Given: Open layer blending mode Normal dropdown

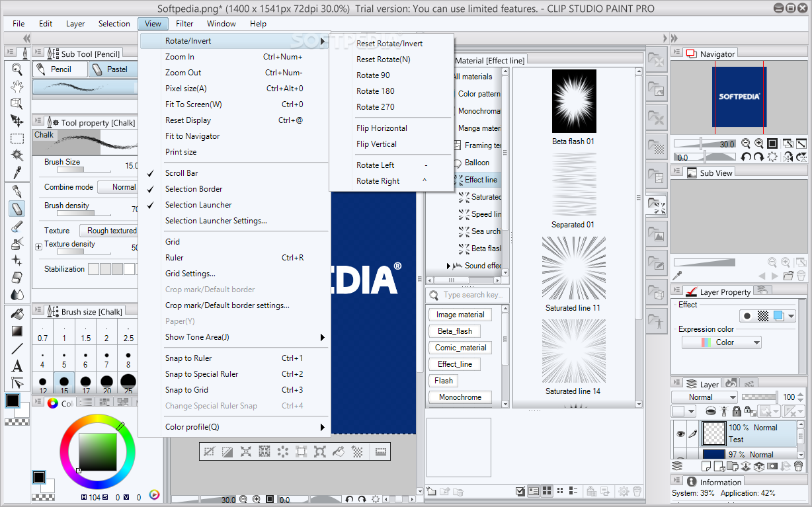Looking at the screenshot, I should click(x=704, y=397).
